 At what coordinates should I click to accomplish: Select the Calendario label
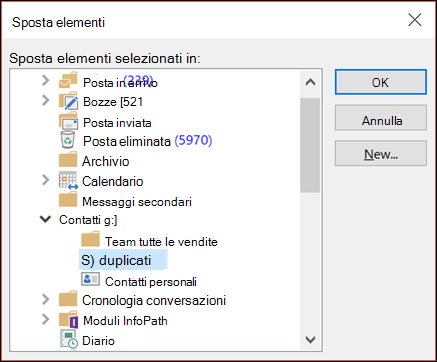(x=113, y=181)
